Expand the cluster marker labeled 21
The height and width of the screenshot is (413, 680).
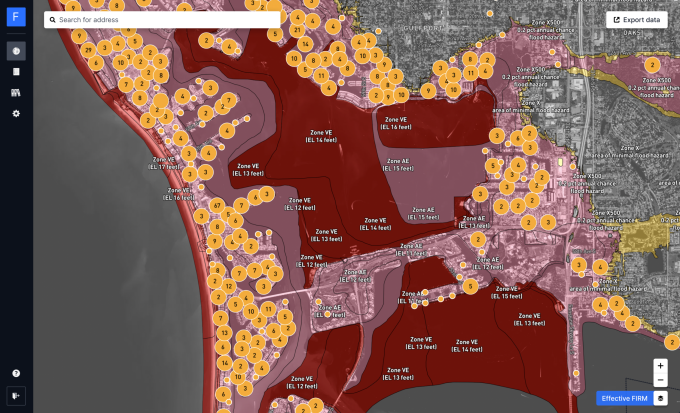298,30
